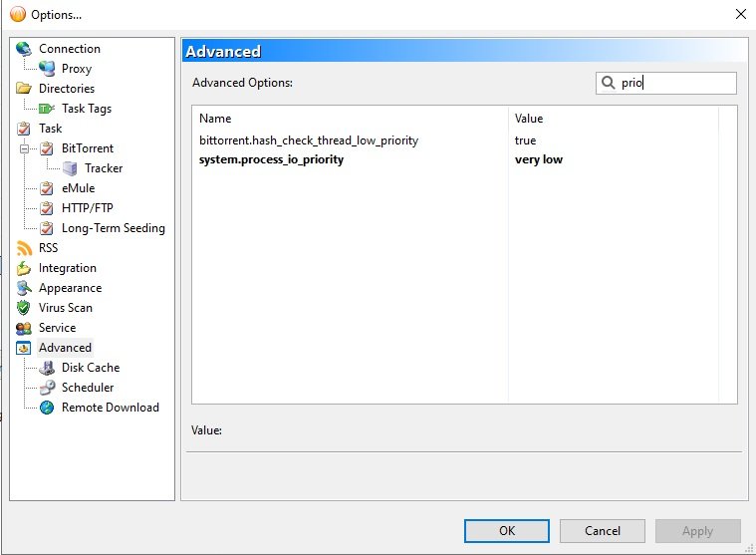Click the Scheduler icon
This screenshot has width=756, height=555.
47,388
